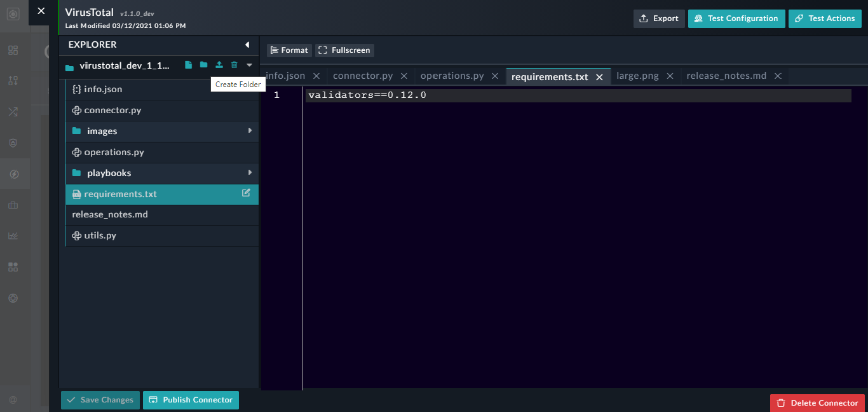Open the dashboard grid icon in left sidebar
This screenshot has height=412, width=868.
point(13,50)
